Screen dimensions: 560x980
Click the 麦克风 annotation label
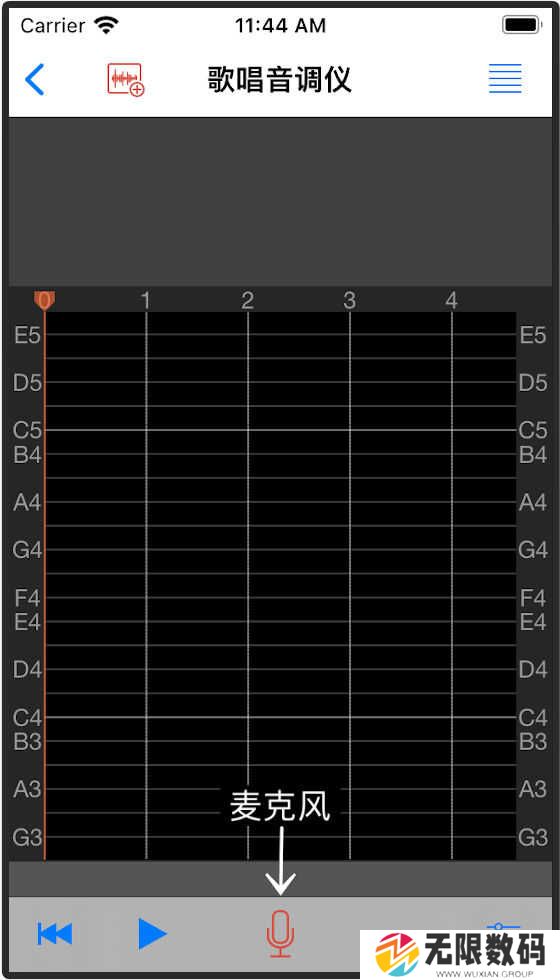(x=280, y=807)
